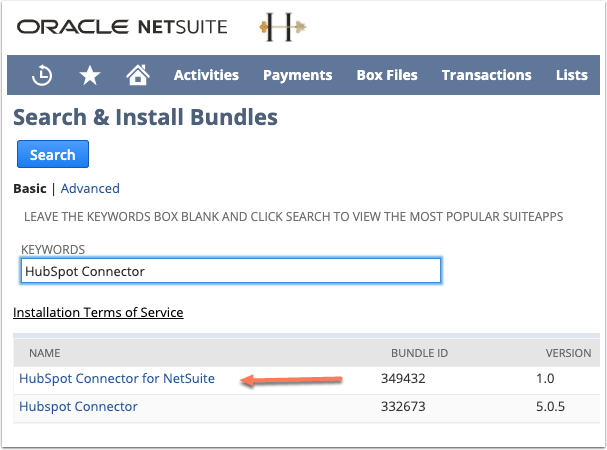607x450 pixels.
Task: Click the NAME column header
Action: (x=45, y=353)
